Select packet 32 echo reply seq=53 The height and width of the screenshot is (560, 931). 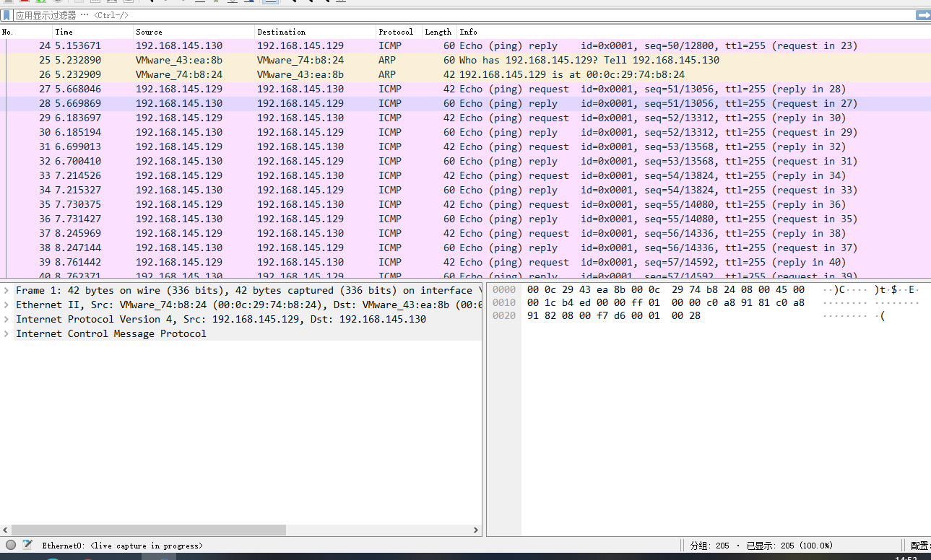pos(465,161)
